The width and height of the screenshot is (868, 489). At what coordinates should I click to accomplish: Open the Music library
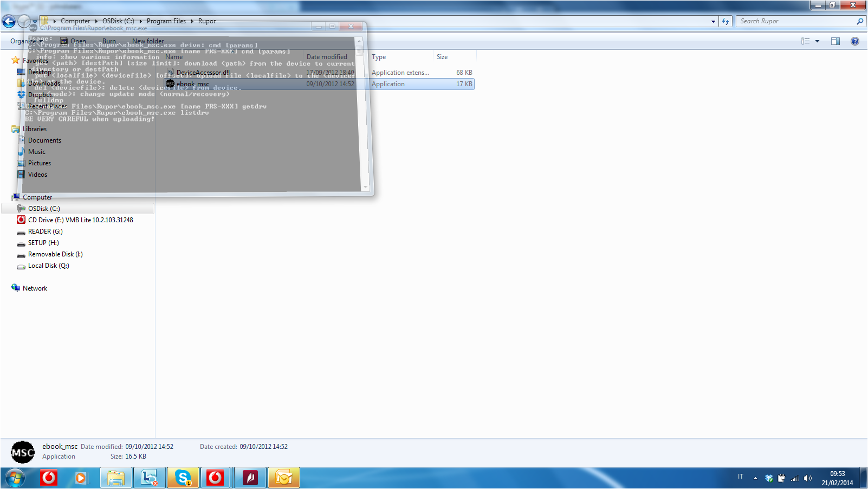coord(37,152)
